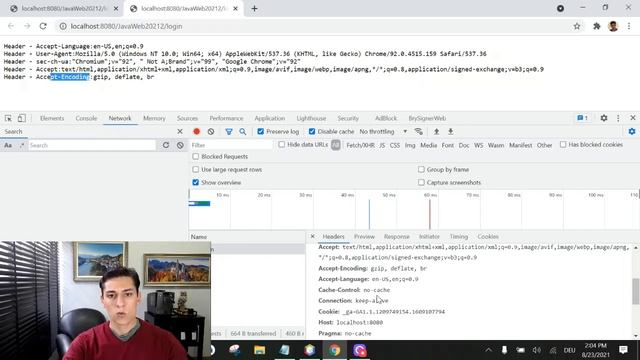Screen dimensions: 640x360
Task: Filter requests by Doc type
Action: tap(464, 145)
